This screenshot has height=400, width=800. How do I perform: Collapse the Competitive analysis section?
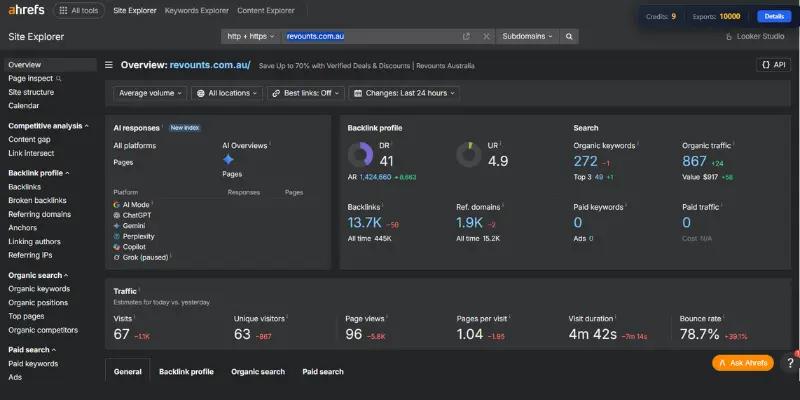(48, 126)
